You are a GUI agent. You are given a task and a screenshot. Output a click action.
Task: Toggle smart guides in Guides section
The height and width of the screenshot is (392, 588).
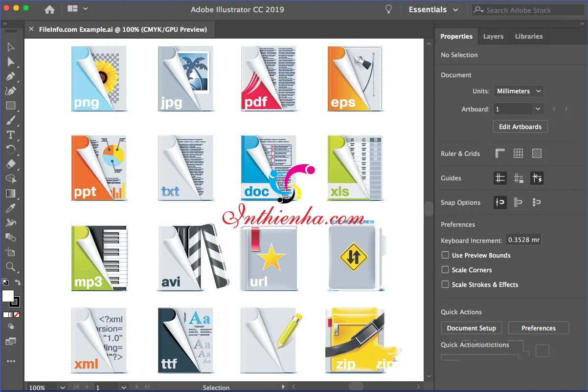[537, 178]
